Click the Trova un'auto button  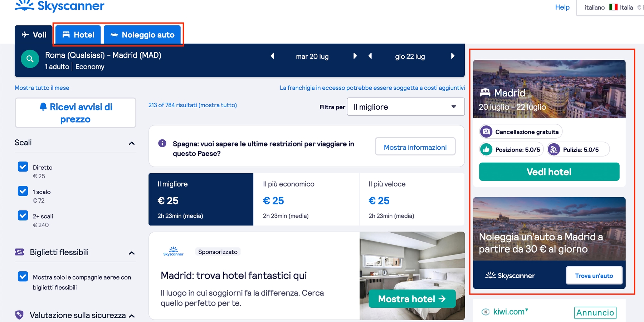coord(594,276)
